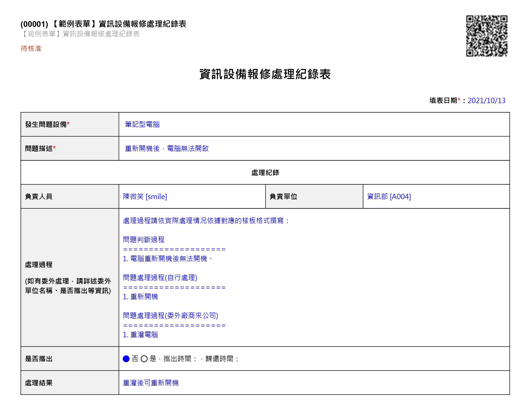
Task: Click the QR code image
Action: pos(487,36)
